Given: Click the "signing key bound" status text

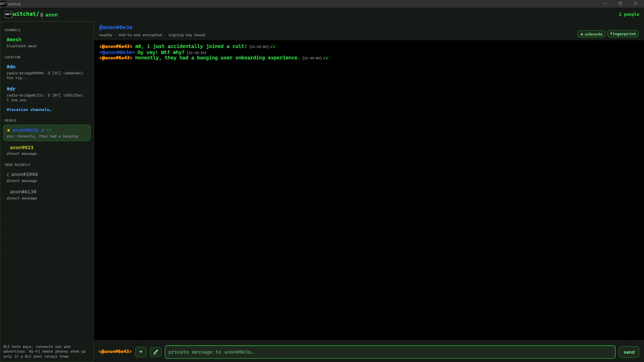Looking at the screenshot, I should [x=187, y=35].
